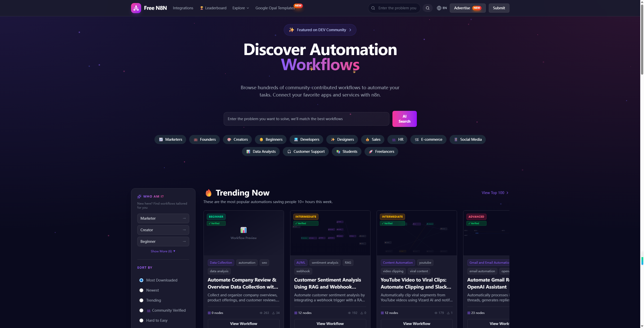This screenshot has height=328, width=644.
Task: Open the YouTube Video to Viral Clips thumbnail
Action: tap(417, 233)
